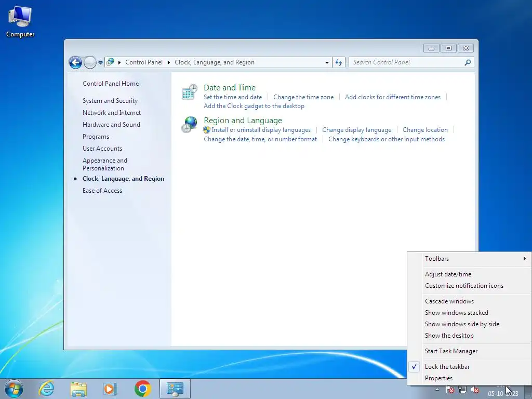
Task: Click Clock, Language, and Region breadcrumb
Action: (x=214, y=62)
